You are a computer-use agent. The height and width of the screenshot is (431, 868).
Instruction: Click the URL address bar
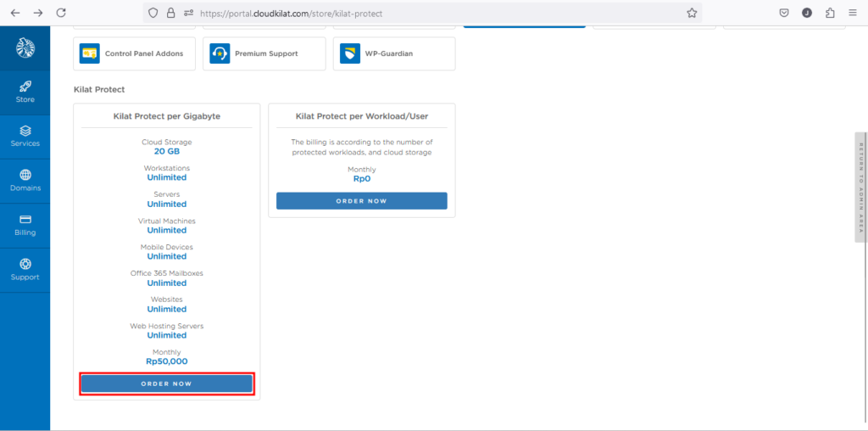click(424, 13)
